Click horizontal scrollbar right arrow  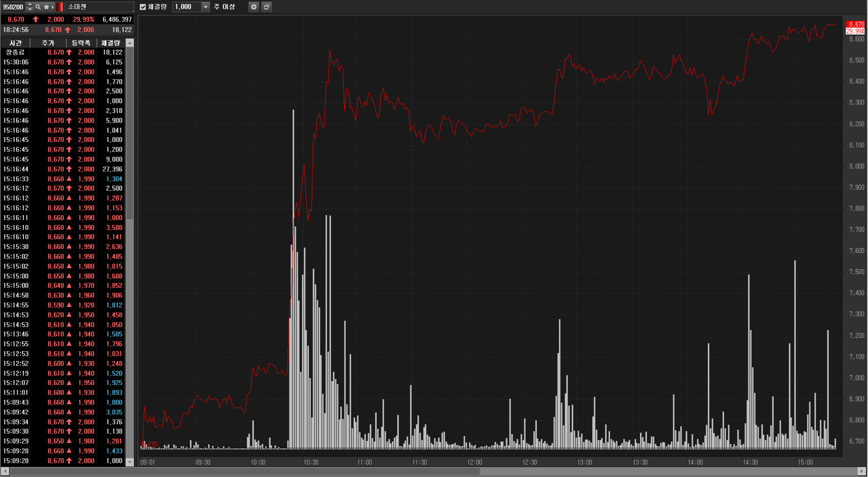[x=861, y=471]
